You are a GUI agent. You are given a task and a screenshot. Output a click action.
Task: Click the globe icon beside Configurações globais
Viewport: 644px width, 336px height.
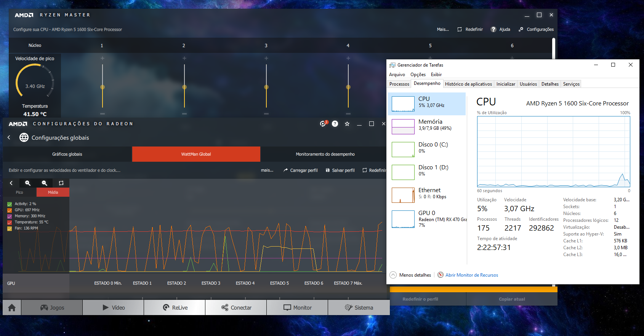point(24,137)
